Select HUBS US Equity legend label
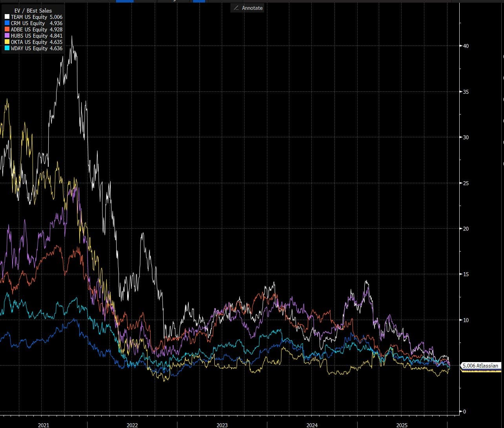 (29, 36)
